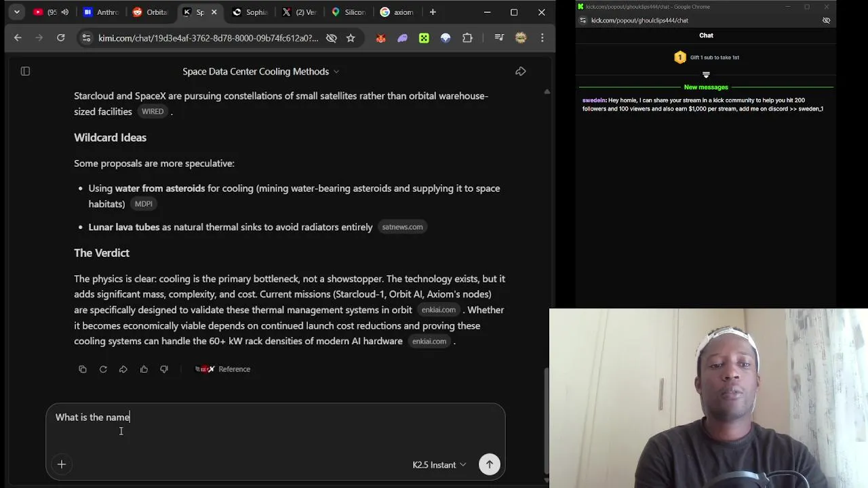The image size is (868, 488).
Task: Share the Kimi conversation
Action: coord(521,71)
